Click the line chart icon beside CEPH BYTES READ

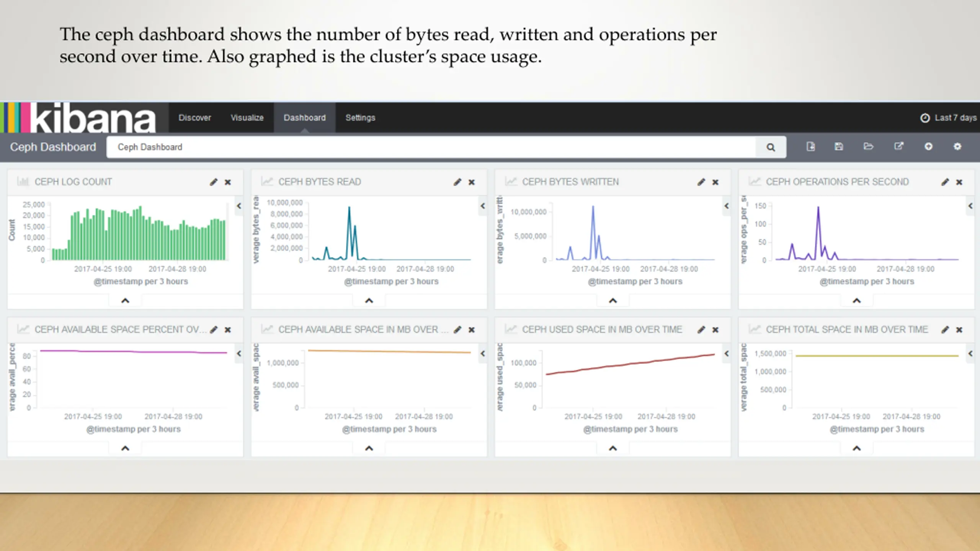[x=267, y=182]
